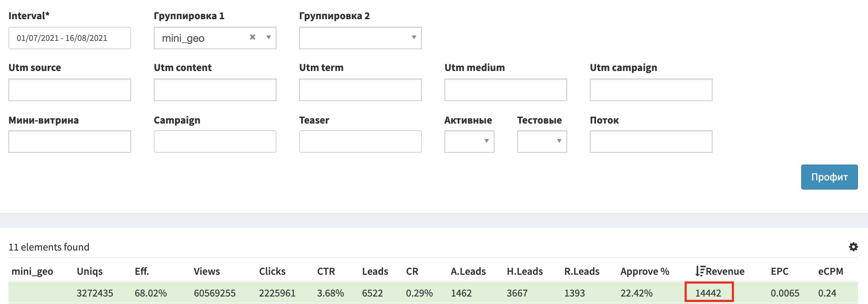Sort by the R.Leads column header

pos(582,271)
